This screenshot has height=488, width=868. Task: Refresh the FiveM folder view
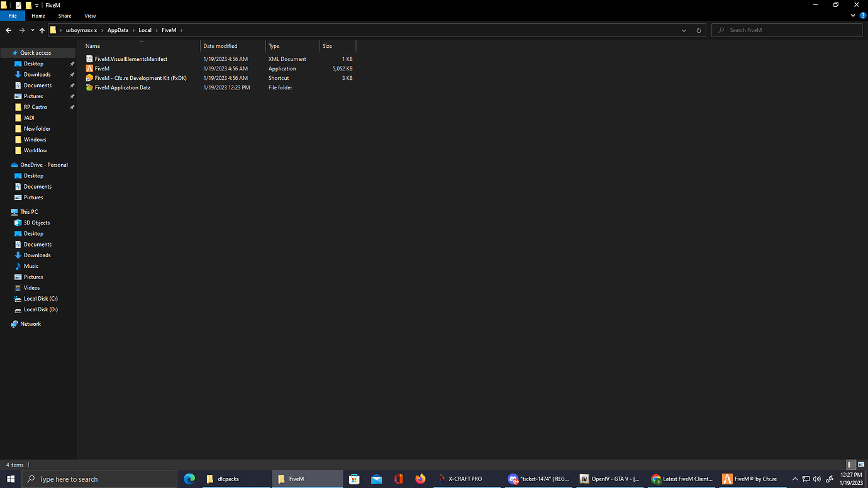click(698, 30)
